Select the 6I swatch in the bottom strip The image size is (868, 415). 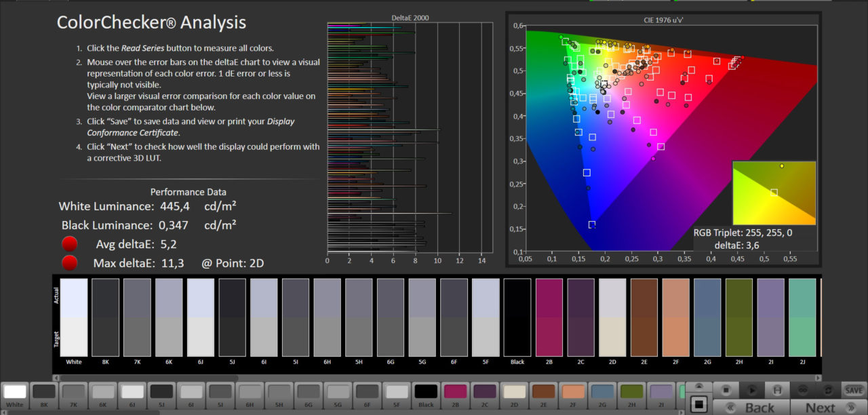point(191,395)
